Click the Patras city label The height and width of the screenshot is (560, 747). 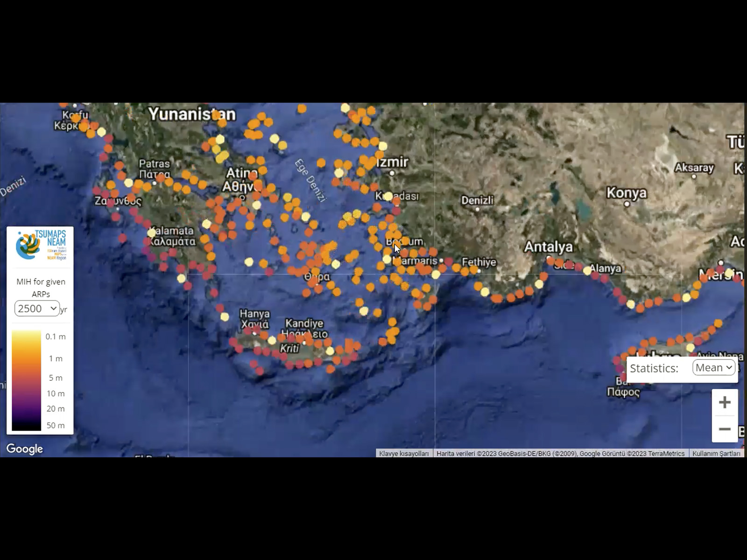click(x=155, y=169)
